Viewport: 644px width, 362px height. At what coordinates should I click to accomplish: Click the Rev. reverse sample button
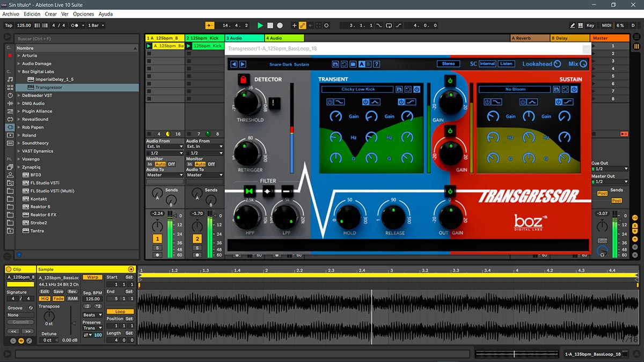click(x=72, y=292)
